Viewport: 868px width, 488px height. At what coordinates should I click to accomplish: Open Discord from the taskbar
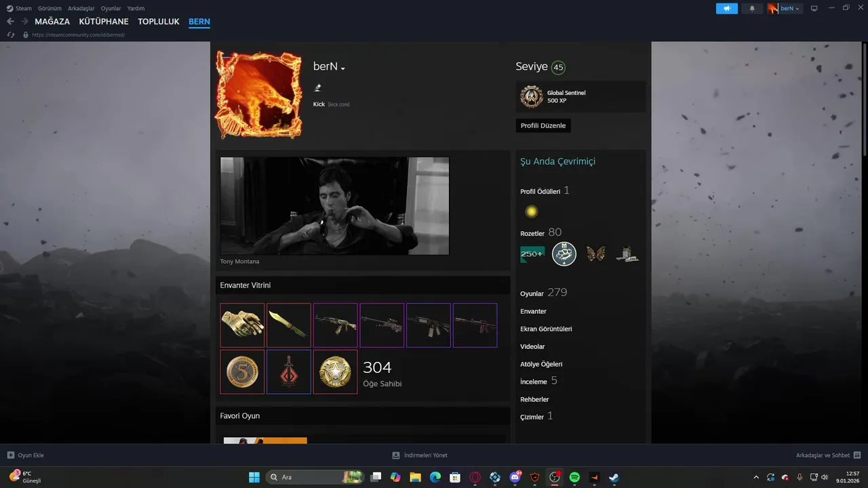tap(515, 477)
